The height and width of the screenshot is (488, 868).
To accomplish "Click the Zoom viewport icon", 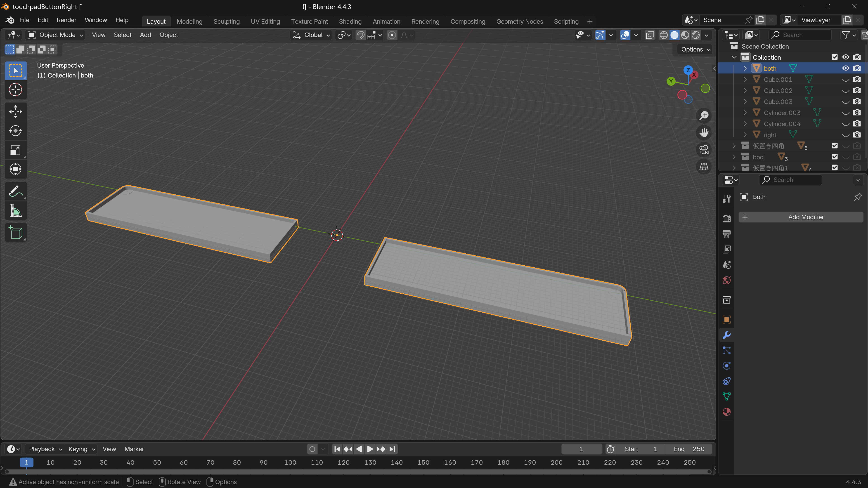I will [x=704, y=116].
